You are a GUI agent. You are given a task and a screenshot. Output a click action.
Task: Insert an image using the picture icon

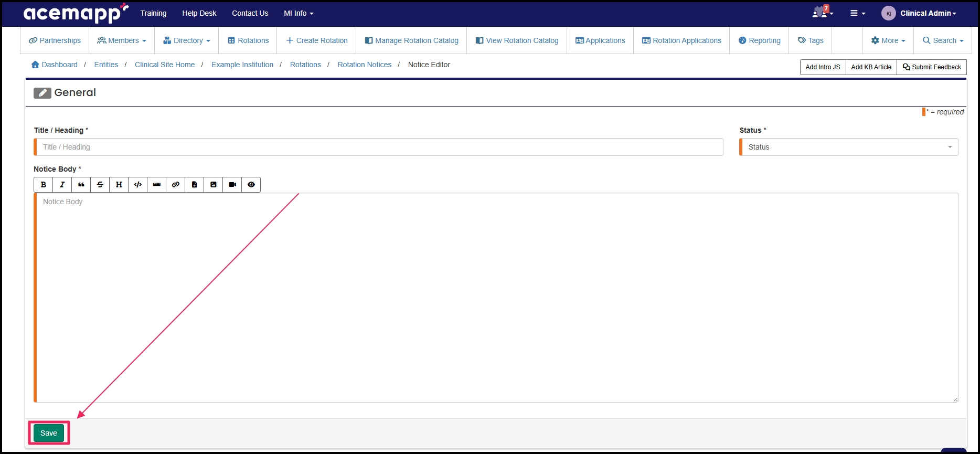214,185
